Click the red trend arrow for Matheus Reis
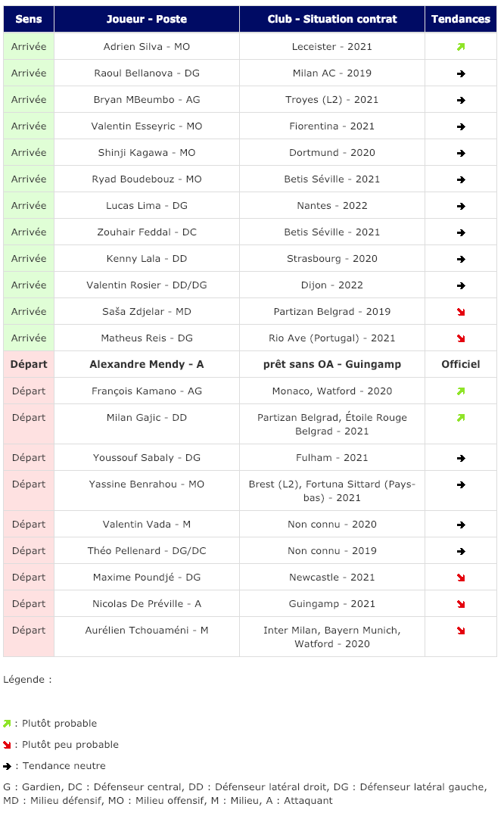This screenshot has width=504, height=816. point(461,338)
